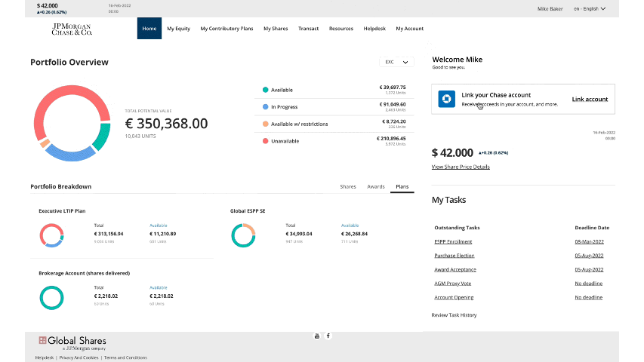Select the Plans breakdown tab
Image resolution: width=644 pixels, height=362 pixels.
402,187
